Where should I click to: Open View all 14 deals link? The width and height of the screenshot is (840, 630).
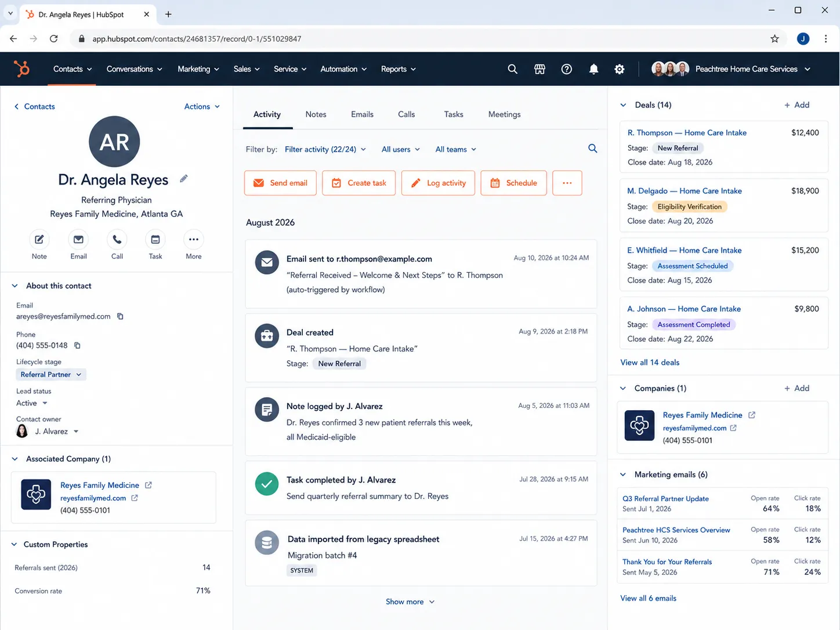(650, 363)
